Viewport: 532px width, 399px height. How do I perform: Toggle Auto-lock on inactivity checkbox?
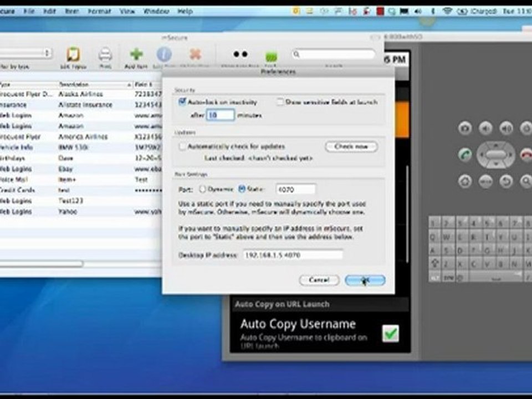(x=182, y=101)
